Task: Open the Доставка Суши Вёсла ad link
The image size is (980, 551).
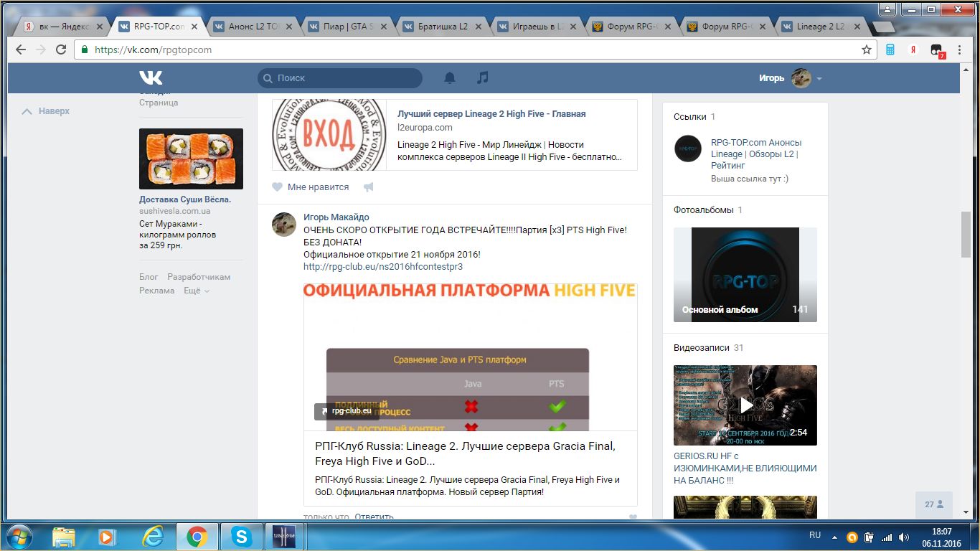Action: (185, 199)
